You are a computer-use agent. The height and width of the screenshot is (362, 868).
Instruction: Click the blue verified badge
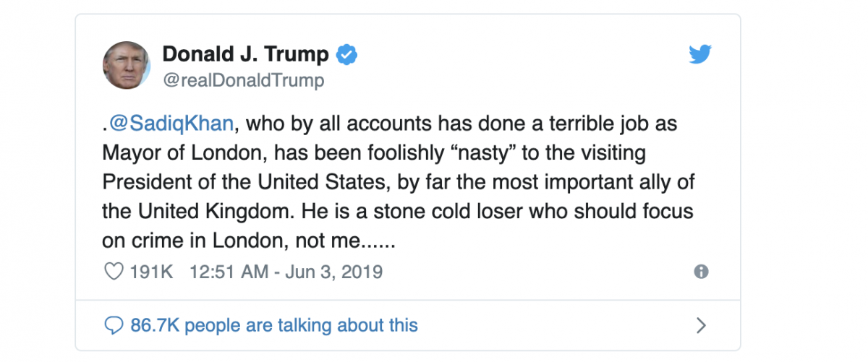pyautogui.click(x=347, y=54)
